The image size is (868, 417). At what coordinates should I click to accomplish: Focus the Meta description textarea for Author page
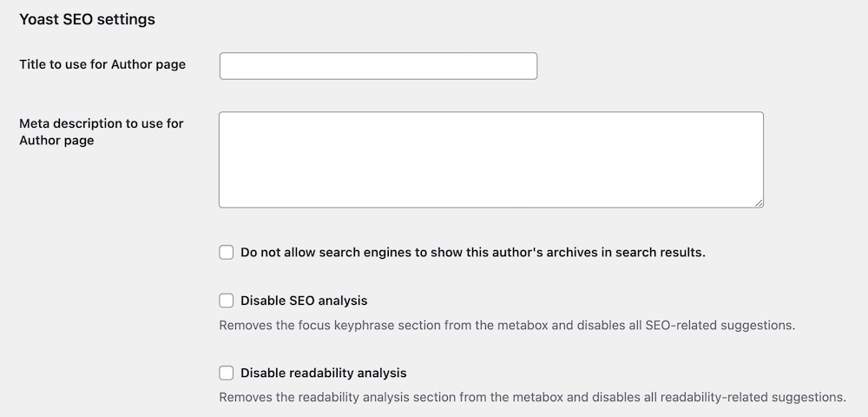point(491,160)
